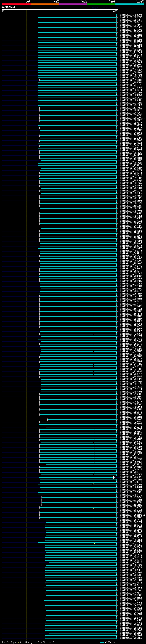
Task: Select hit label UniRef100_A9RGP1
Action: [131, 349]
